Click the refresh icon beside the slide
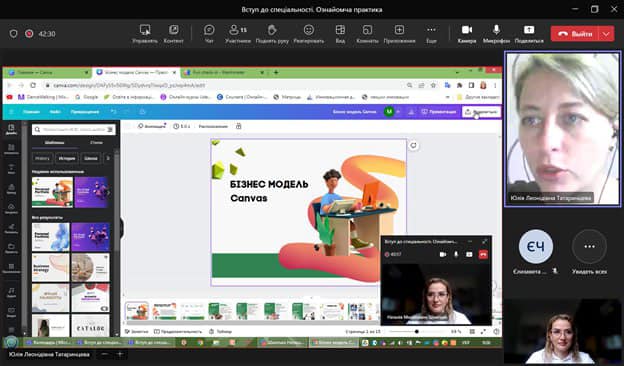Image resolution: width=624 pixels, height=366 pixels. pyautogui.click(x=413, y=146)
